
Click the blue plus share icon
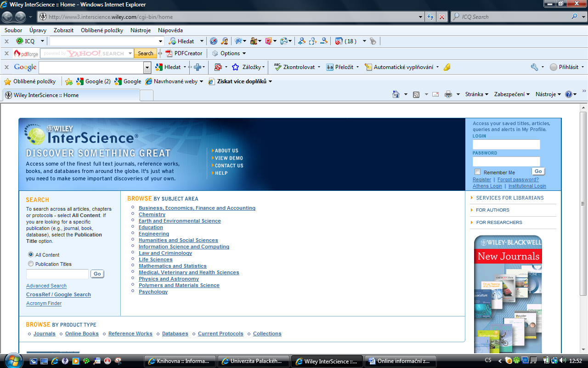[198, 67]
